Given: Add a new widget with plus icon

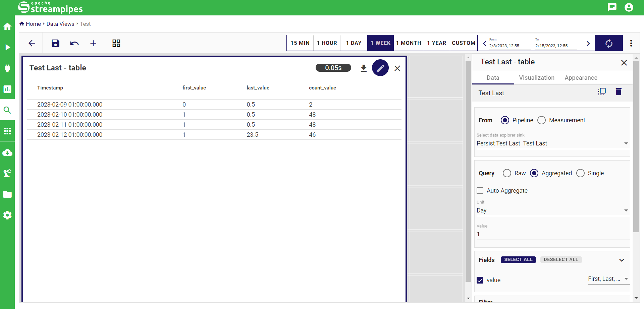Looking at the screenshot, I should tap(93, 43).
